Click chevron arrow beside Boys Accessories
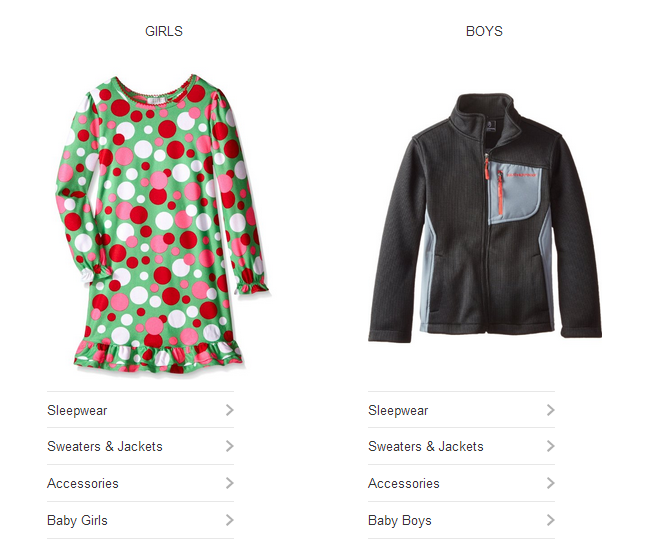 (550, 483)
